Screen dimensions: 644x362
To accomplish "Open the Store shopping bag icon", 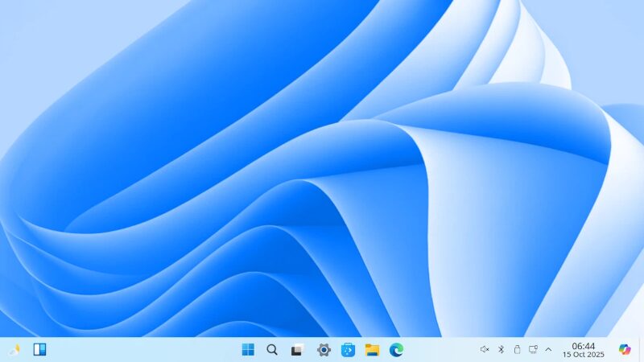I will [348, 350].
